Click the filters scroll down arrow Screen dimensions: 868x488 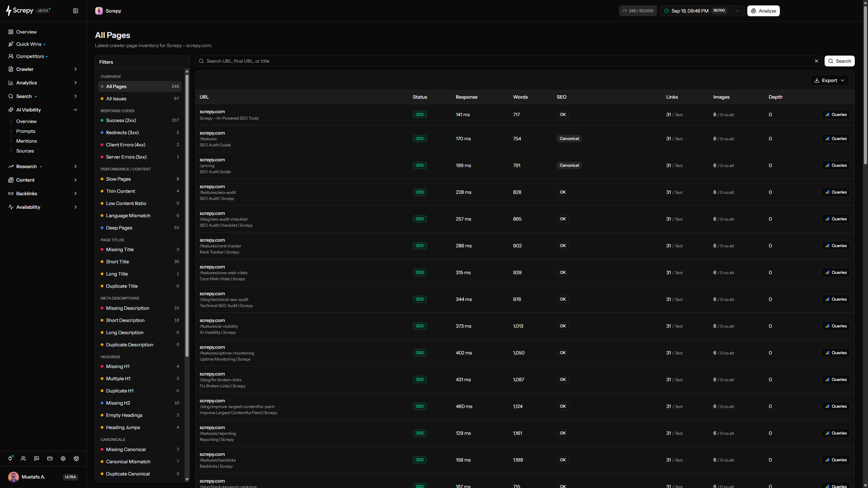pos(187,479)
